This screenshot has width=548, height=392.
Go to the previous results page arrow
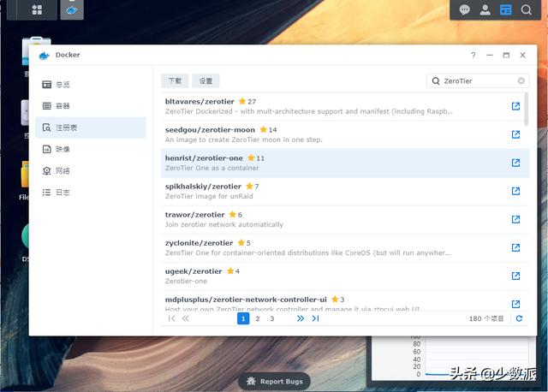tap(186, 318)
